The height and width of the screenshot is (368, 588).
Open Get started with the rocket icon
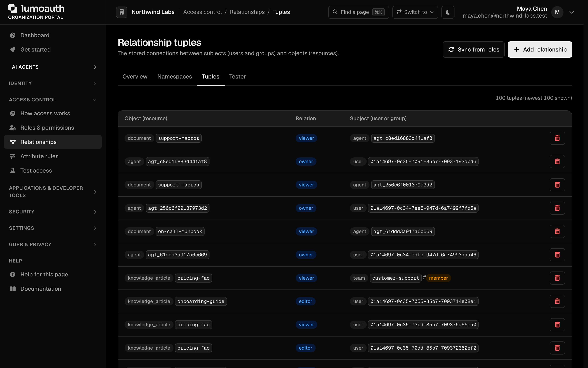point(53,50)
